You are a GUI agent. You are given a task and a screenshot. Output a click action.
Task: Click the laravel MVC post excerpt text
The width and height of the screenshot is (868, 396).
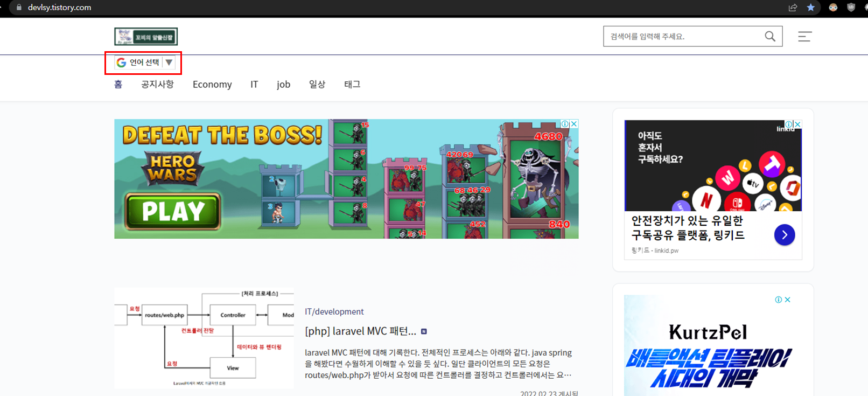(438, 364)
